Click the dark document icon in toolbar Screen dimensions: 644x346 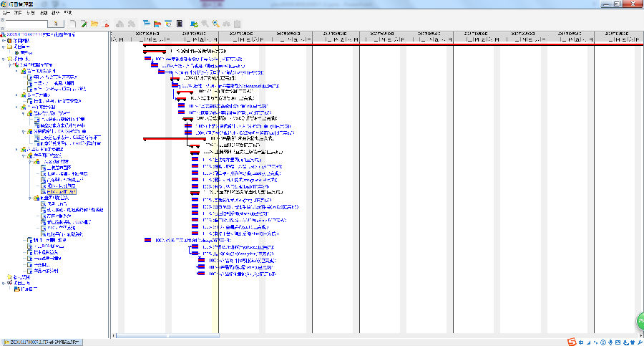point(180,24)
